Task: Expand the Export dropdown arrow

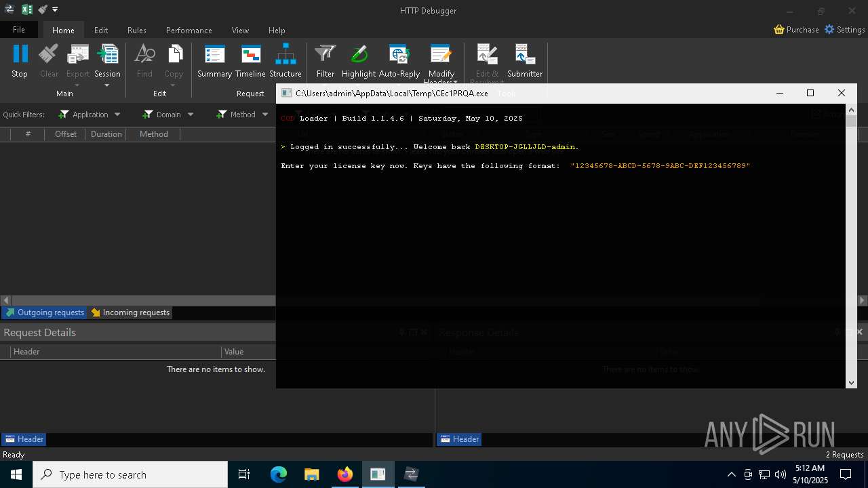Action: pos(77,85)
